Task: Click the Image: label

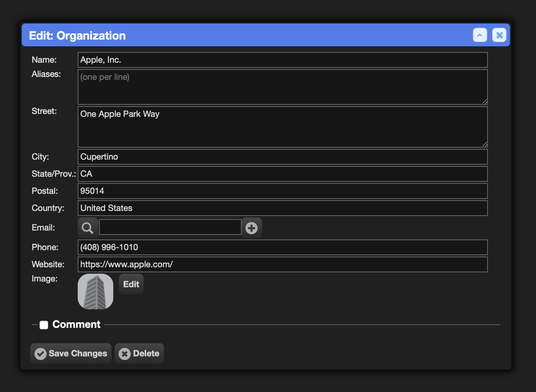Action: (x=45, y=279)
